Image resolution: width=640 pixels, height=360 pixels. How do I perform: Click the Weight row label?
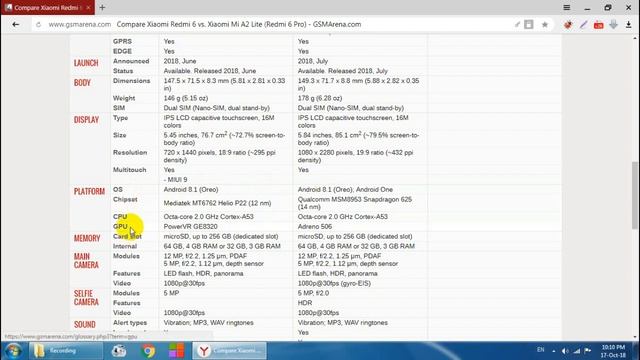pyautogui.click(x=124, y=98)
